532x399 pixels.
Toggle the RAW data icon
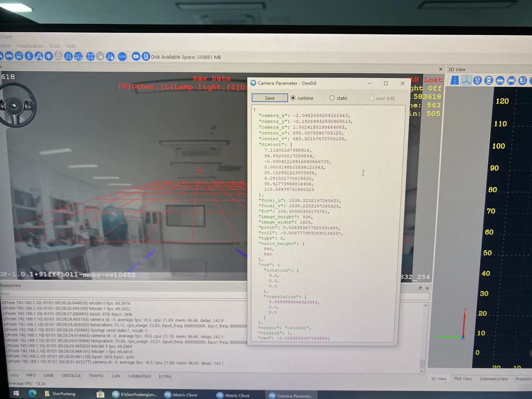tap(122, 57)
